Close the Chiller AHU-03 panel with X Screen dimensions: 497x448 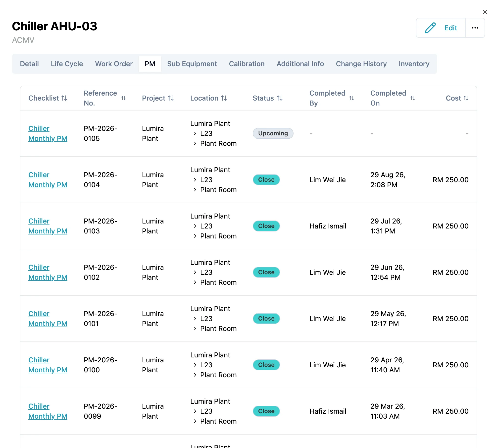[x=485, y=12]
